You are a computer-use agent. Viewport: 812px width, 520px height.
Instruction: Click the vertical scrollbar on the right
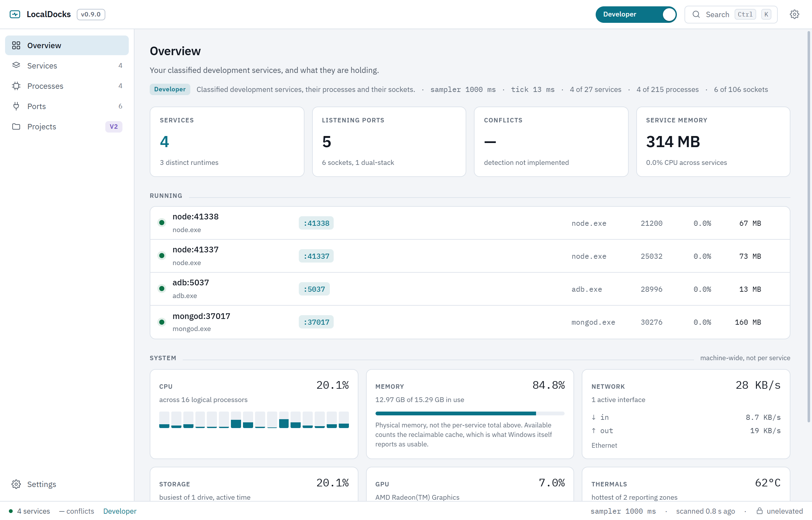click(x=809, y=226)
